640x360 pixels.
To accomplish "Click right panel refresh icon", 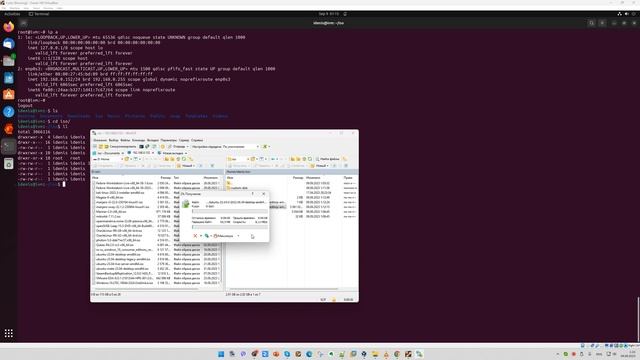I will [310, 159].
